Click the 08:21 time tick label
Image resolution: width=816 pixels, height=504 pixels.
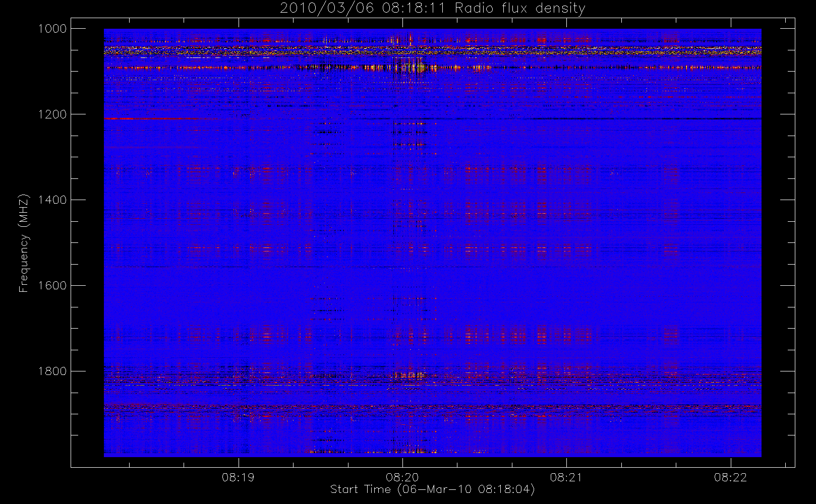pyautogui.click(x=566, y=477)
